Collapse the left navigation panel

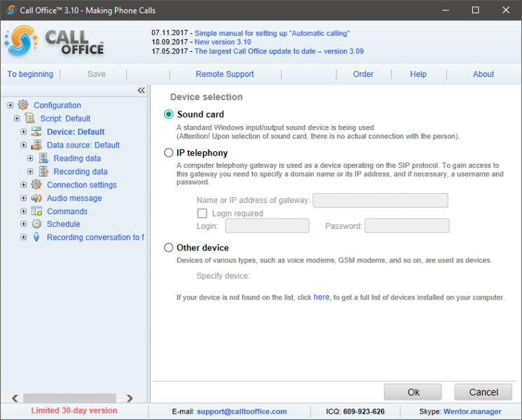[141, 90]
